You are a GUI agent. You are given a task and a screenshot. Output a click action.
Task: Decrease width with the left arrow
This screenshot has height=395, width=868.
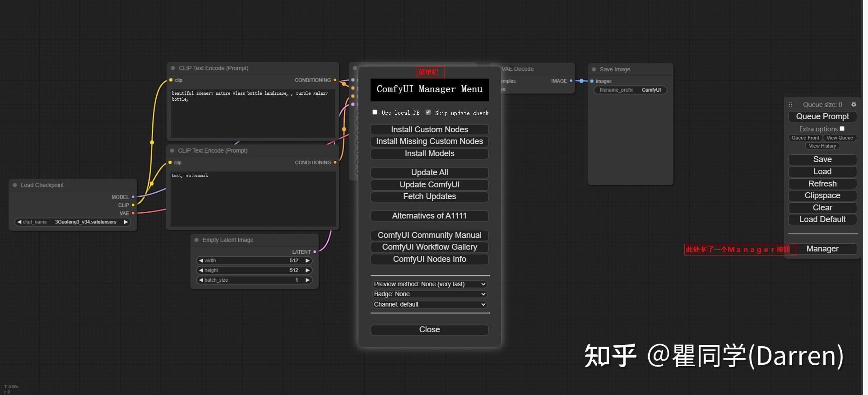[201, 260]
